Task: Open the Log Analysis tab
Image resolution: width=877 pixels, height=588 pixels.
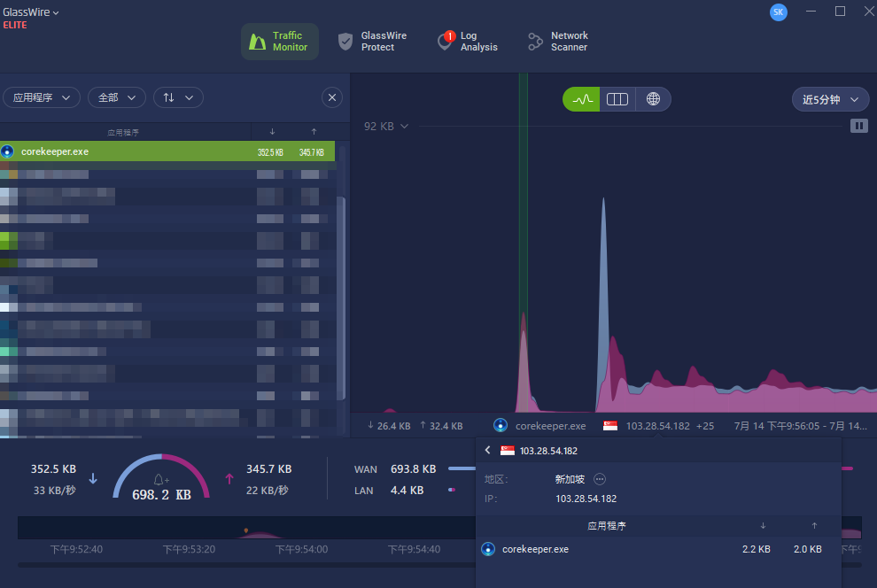Action: 468,42
